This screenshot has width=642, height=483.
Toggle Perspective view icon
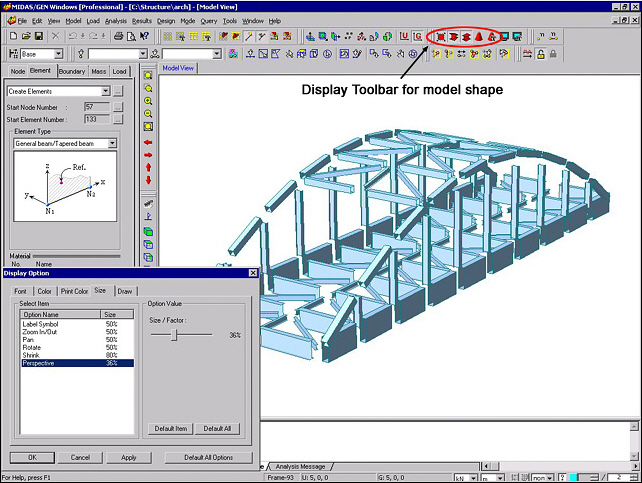(453, 37)
